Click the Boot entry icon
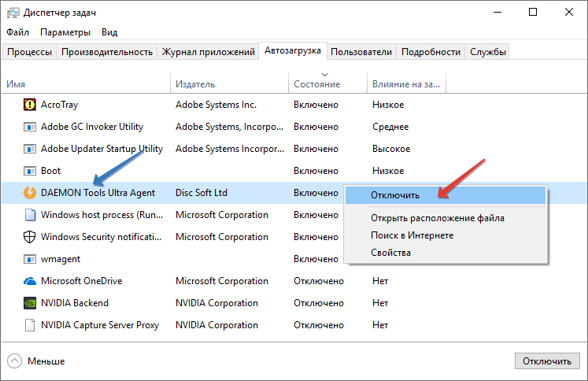The width and height of the screenshot is (588, 381). point(30,171)
